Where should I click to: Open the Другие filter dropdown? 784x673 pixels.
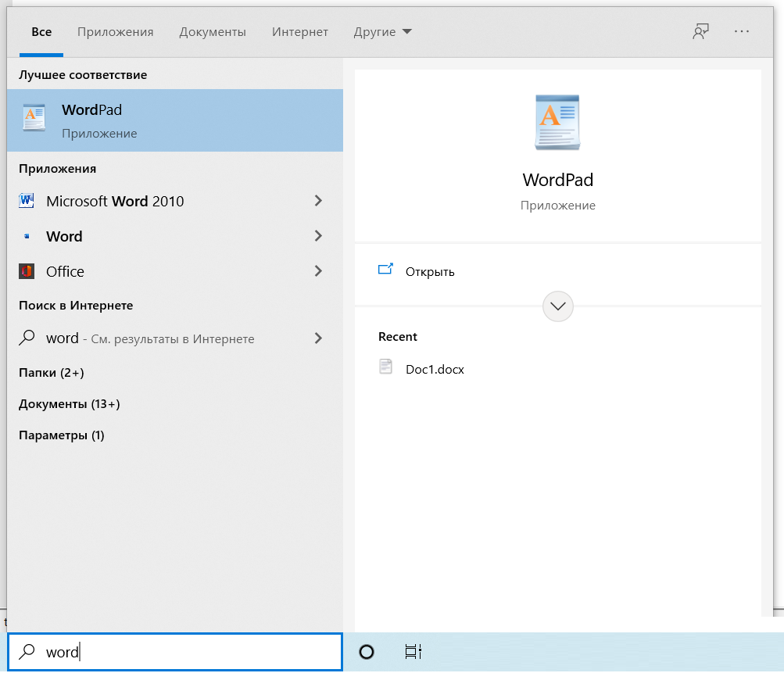(382, 32)
